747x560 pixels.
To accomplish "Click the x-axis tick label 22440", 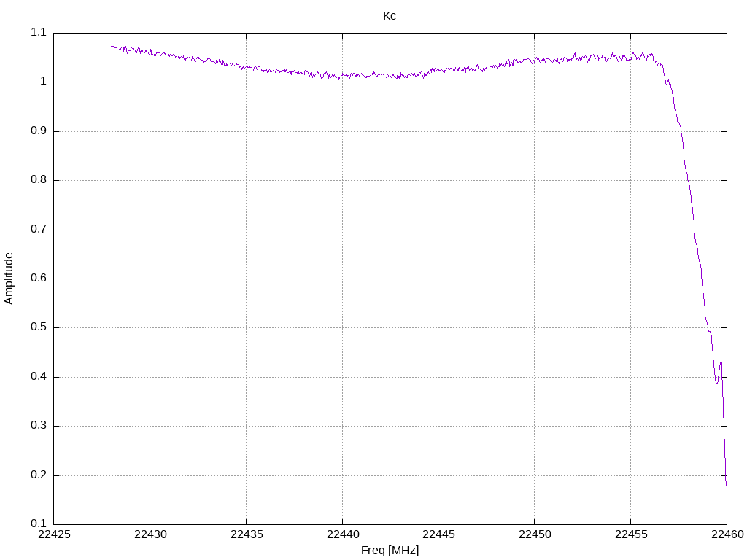I will click(343, 534).
